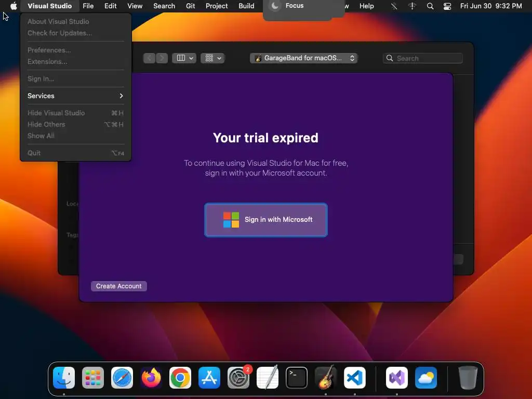Open Visual Studio Code from the Dock

click(355, 378)
